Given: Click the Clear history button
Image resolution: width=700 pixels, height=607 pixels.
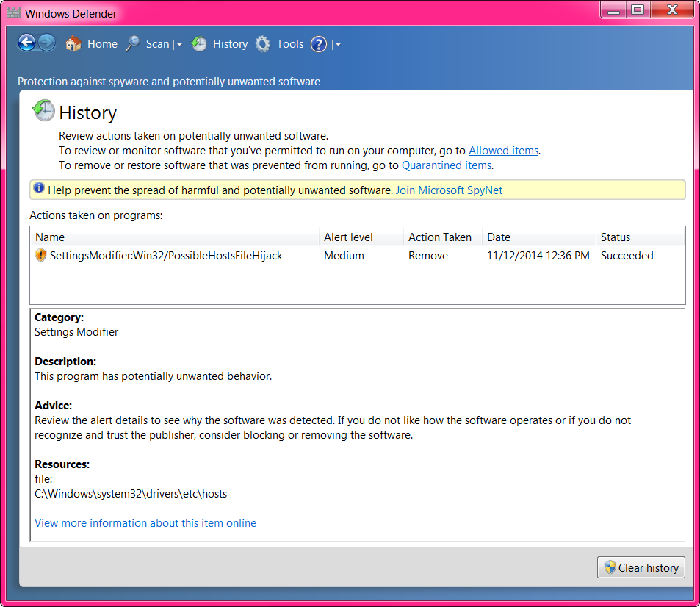Looking at the screenshot, I should click(x=641, y=567).
